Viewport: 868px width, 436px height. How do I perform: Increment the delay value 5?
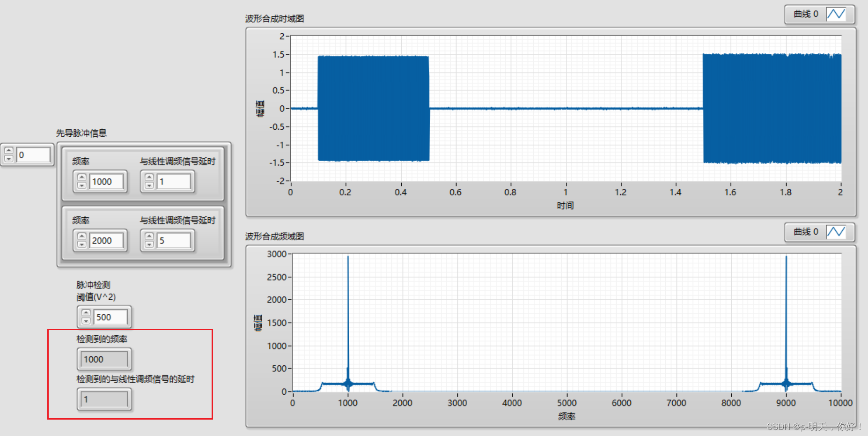[149, 236]
